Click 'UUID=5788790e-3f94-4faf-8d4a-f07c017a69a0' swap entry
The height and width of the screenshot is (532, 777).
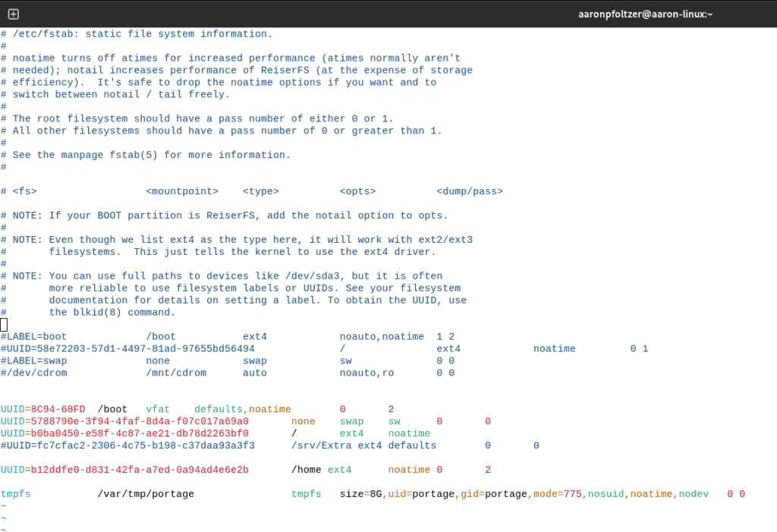(124, 421)
